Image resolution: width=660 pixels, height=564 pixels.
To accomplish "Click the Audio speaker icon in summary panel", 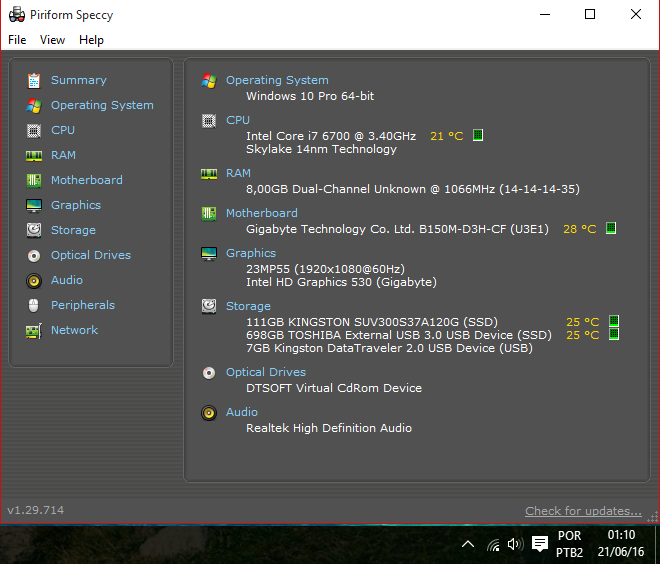I will point(209,413).
